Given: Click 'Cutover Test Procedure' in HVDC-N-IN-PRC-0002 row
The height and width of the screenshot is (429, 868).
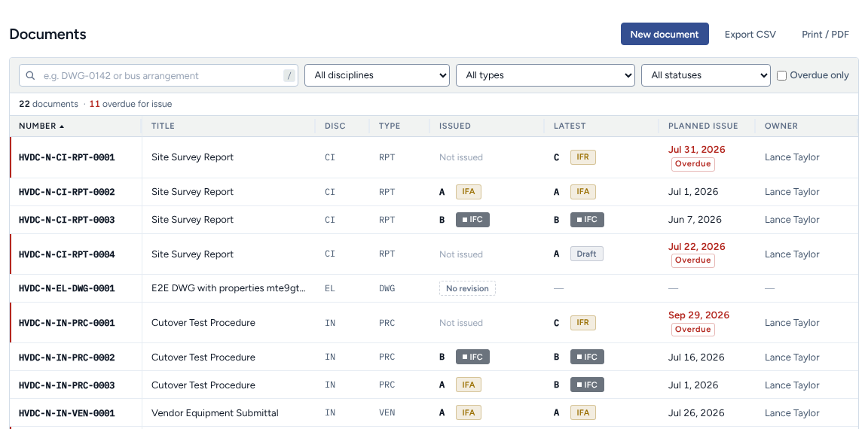Looking at the screenshot, I should (203, 357).
